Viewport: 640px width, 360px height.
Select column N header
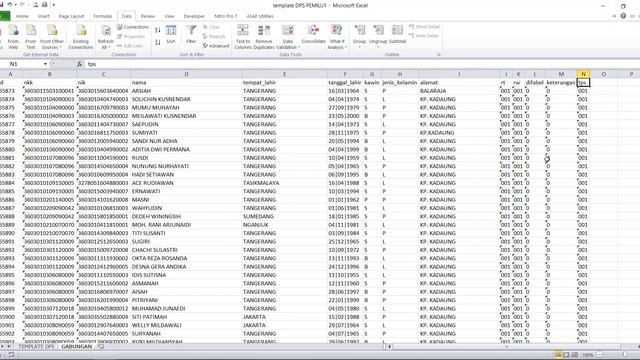click(583, 74)
